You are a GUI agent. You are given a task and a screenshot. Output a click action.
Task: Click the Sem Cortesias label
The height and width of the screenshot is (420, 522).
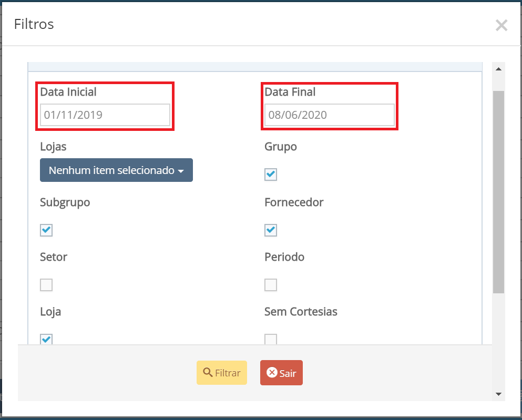301,312
